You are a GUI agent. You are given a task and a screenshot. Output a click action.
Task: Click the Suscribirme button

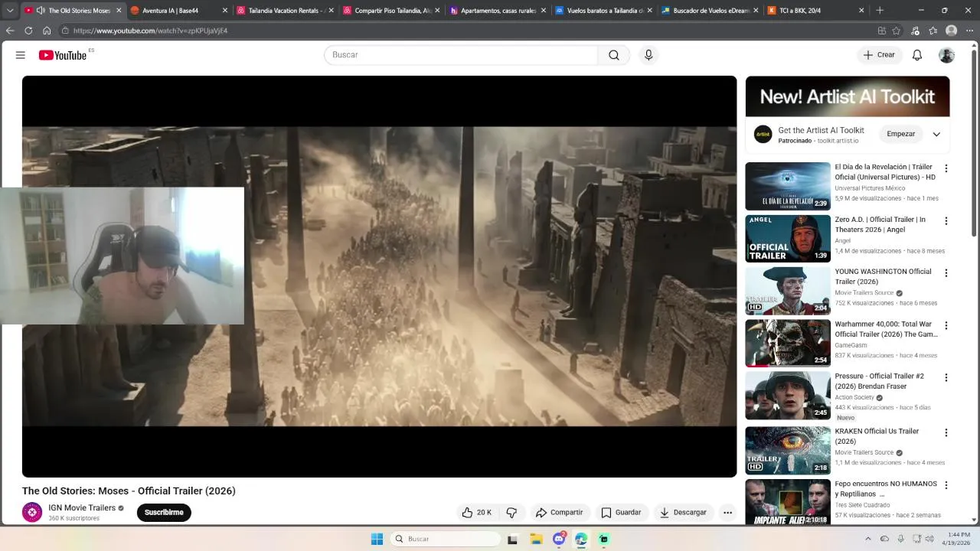point(164,513)
